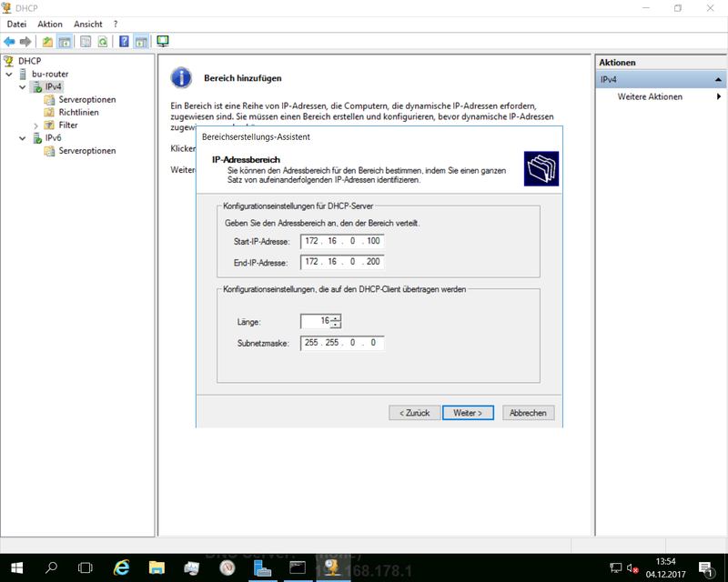The height and width of the screenshot is (582, 728).
Task: Click the up-one-level folder toolbar icon
Action: [47, 42]
